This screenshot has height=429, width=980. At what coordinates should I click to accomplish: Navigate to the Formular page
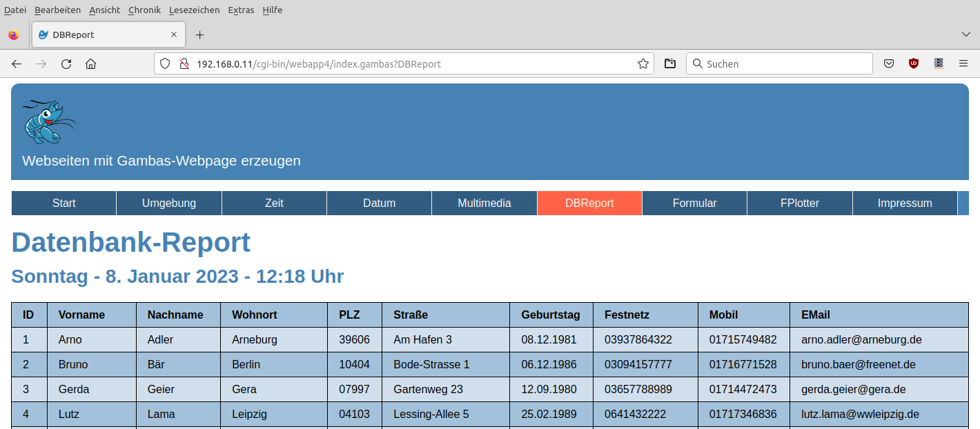point(694,203)
